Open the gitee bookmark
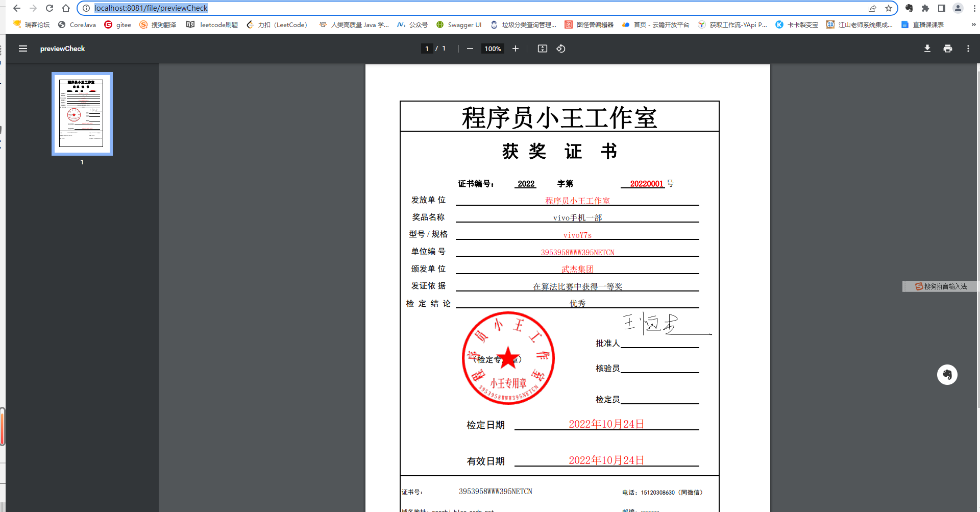Image resolution: width=980 pixels, height=512 pixels. tap(118, 25)
